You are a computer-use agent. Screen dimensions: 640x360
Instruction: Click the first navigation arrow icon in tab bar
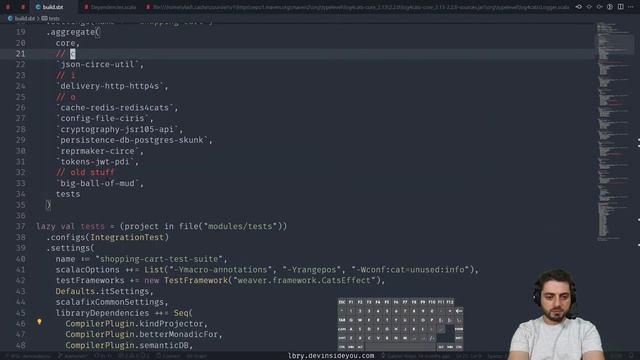coord(579,7)
